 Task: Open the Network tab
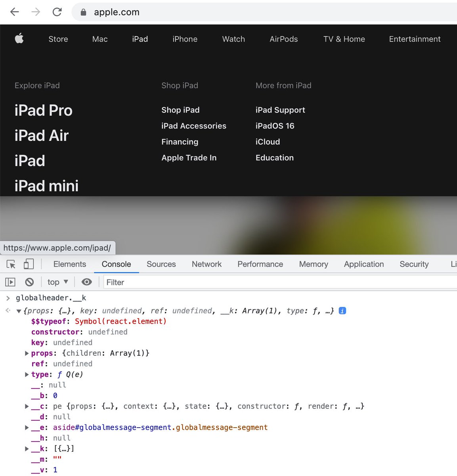(207, 264)
